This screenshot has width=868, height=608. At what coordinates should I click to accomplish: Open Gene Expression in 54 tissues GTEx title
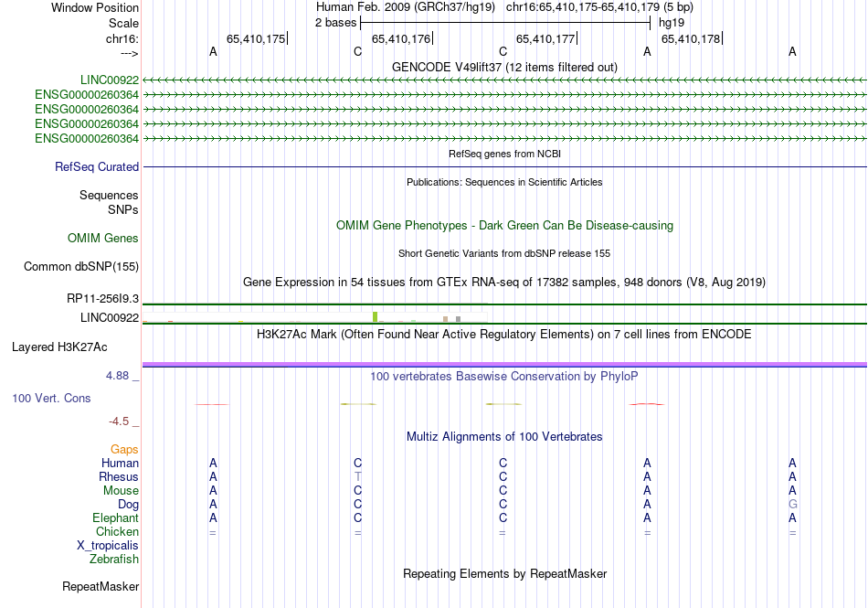(x=504, y=283)
